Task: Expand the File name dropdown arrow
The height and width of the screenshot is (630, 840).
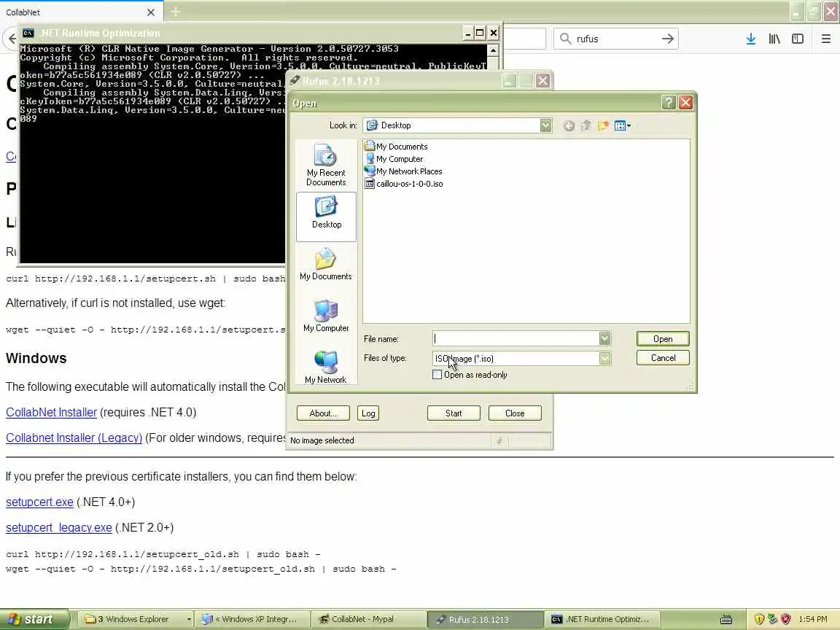Action: click(604, 338)
